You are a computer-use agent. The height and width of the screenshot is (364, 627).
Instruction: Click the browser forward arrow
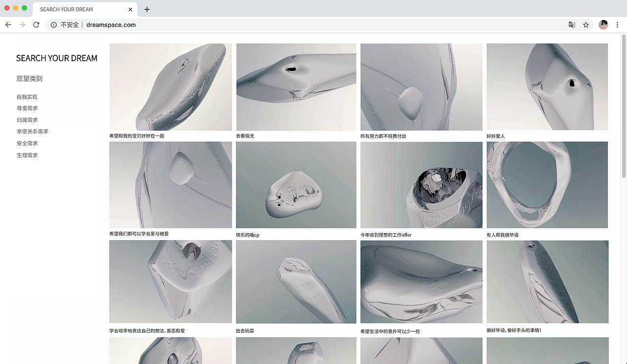click(22, 24)
